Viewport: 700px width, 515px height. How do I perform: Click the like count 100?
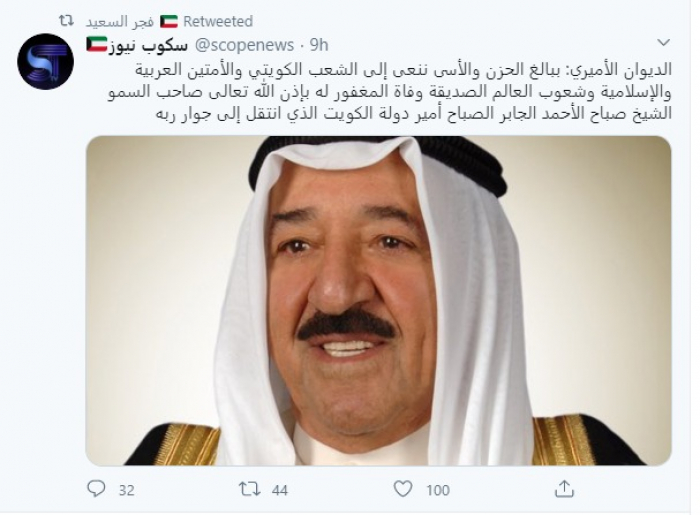[x=438, y=490]
